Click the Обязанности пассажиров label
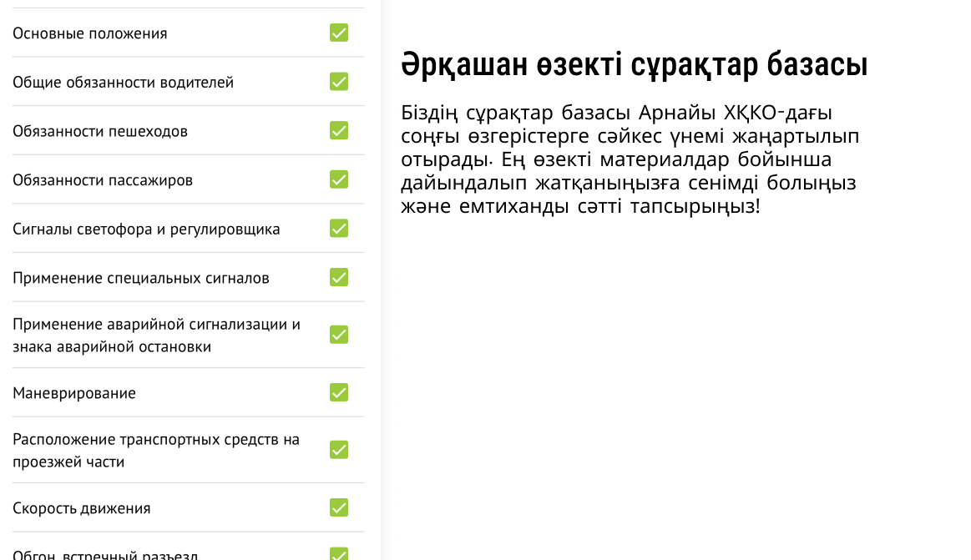The image size is (971, 560). tap(103, 180)
